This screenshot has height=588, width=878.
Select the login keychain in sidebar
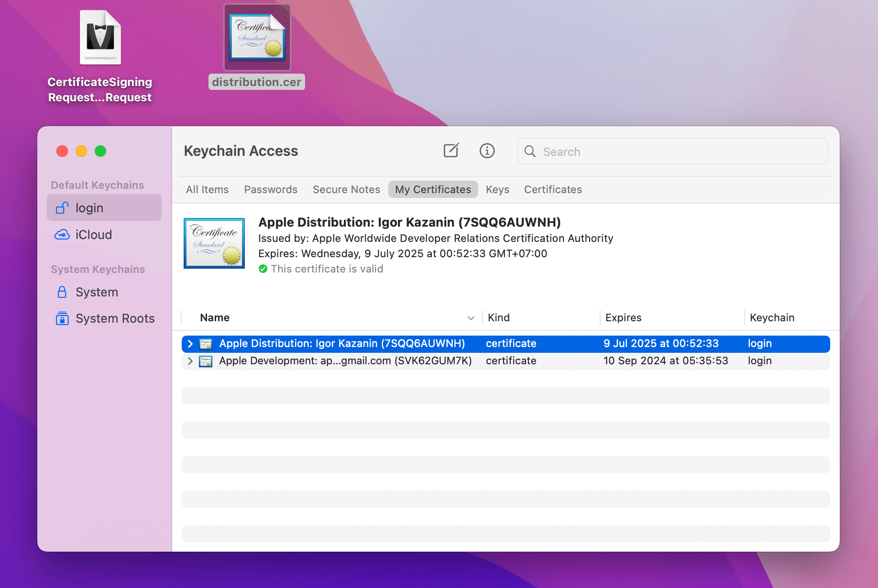pos(104,207)
